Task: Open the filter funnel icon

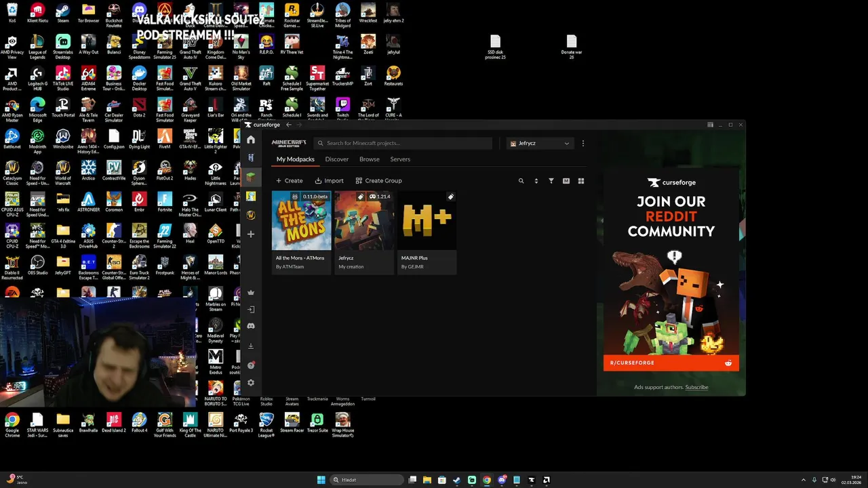Action: click(551, 181)
